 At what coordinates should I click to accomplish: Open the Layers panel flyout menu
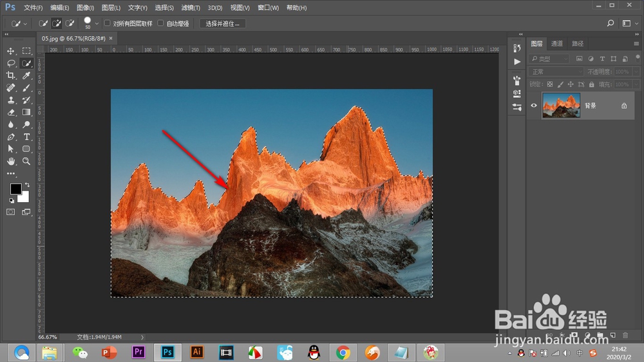point(636,44)
